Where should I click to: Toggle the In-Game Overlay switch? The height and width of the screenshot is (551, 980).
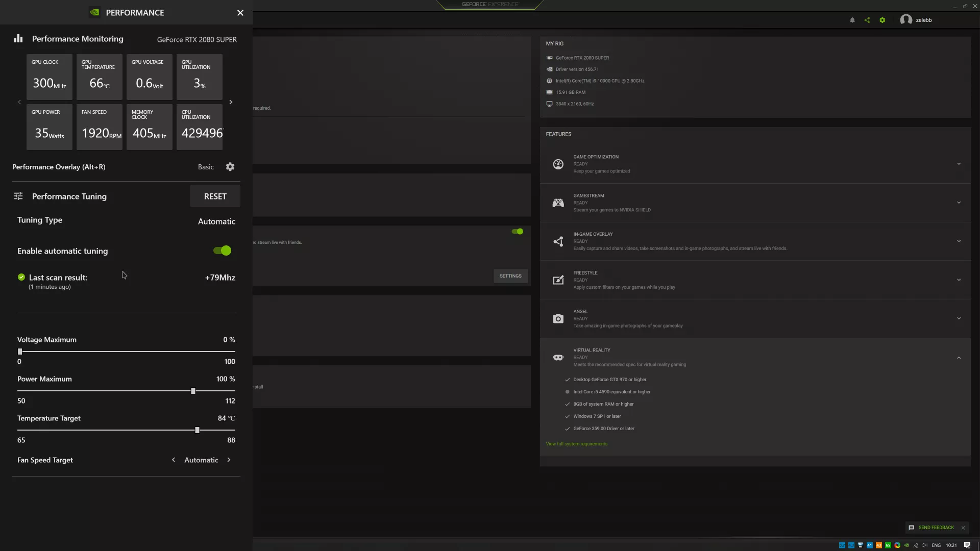(x=518, y=232)
